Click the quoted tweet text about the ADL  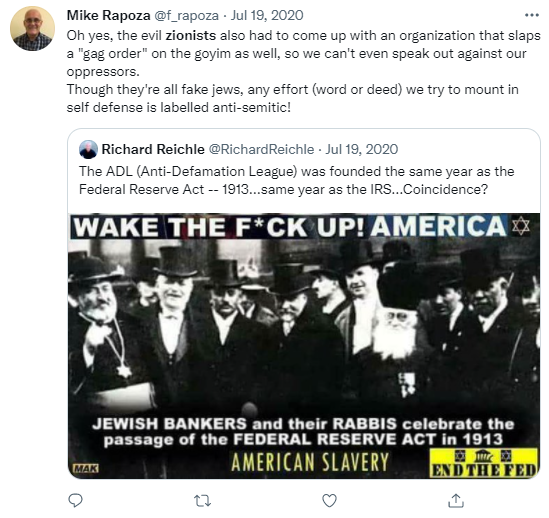296,180
